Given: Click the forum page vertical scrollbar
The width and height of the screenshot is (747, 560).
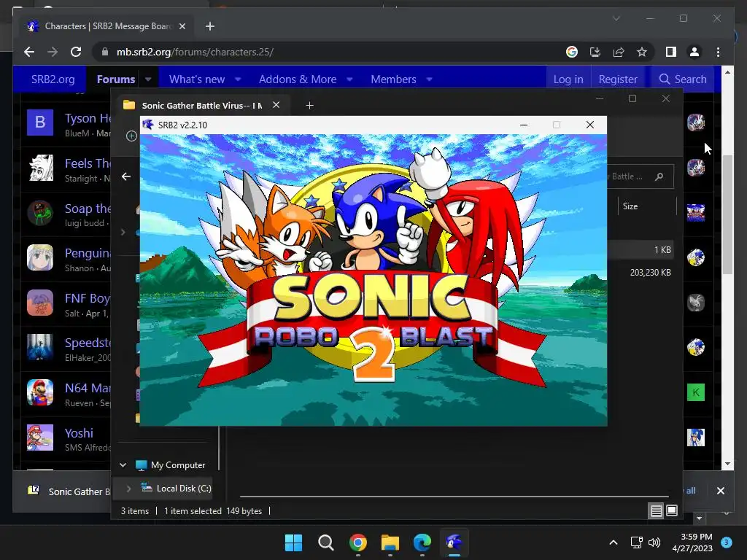Looking at the screenshot, I should (x=727, y=214).
